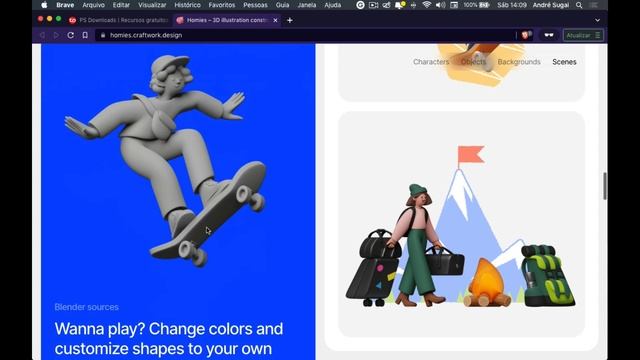Click the homies.craftwork.design address bar
Viewport: 640px width, 360px height.
(x=306, y=36)
